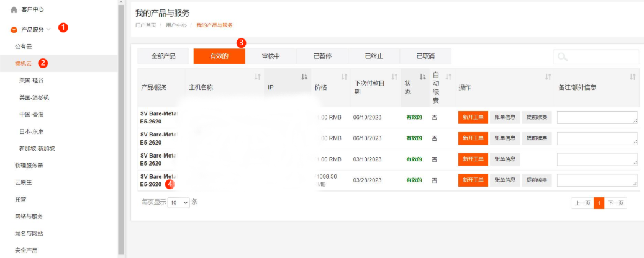Go to 下一页 next page
The height and width of the screenshot is (258, 644).
tap(615, 203)
